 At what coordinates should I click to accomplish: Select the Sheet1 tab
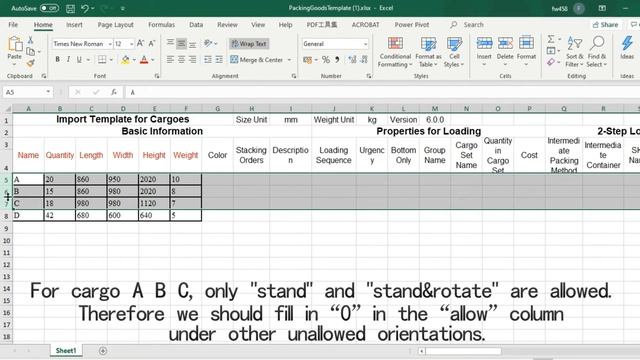pos(66,351)
